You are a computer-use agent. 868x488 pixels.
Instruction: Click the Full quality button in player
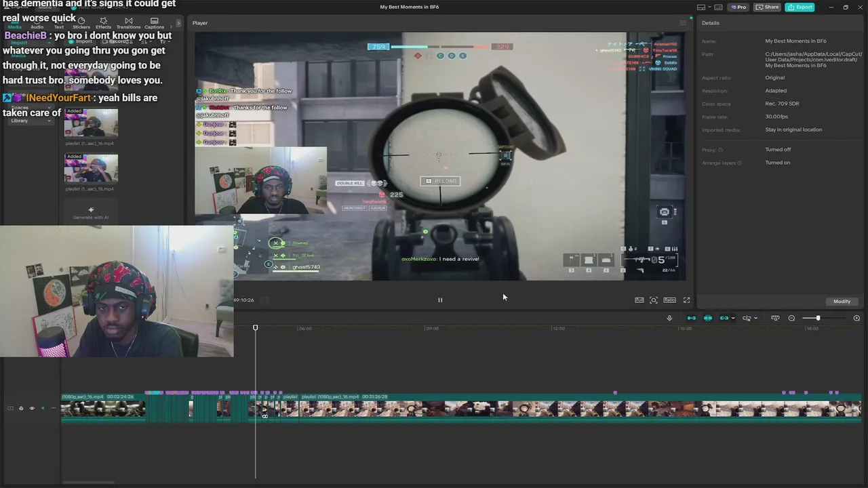tap(639, 300)
